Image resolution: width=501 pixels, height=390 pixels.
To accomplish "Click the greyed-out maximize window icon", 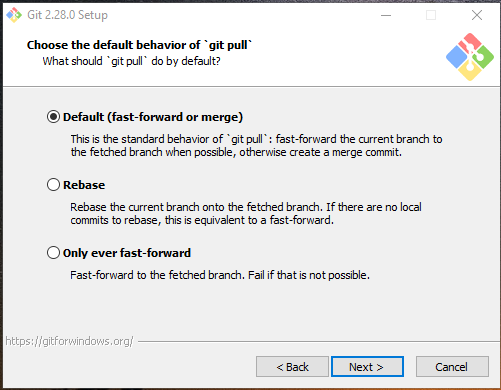I will click(x=431, y=15).
